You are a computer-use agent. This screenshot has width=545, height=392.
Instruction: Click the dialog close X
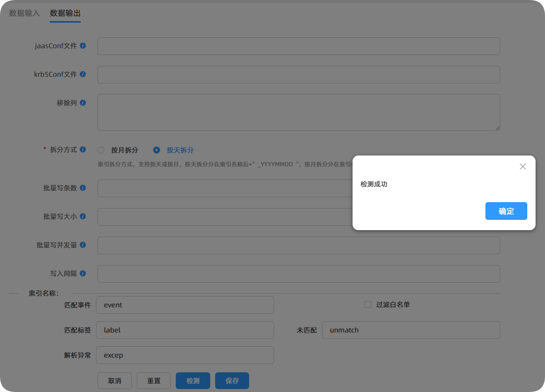tap(523, 167)
